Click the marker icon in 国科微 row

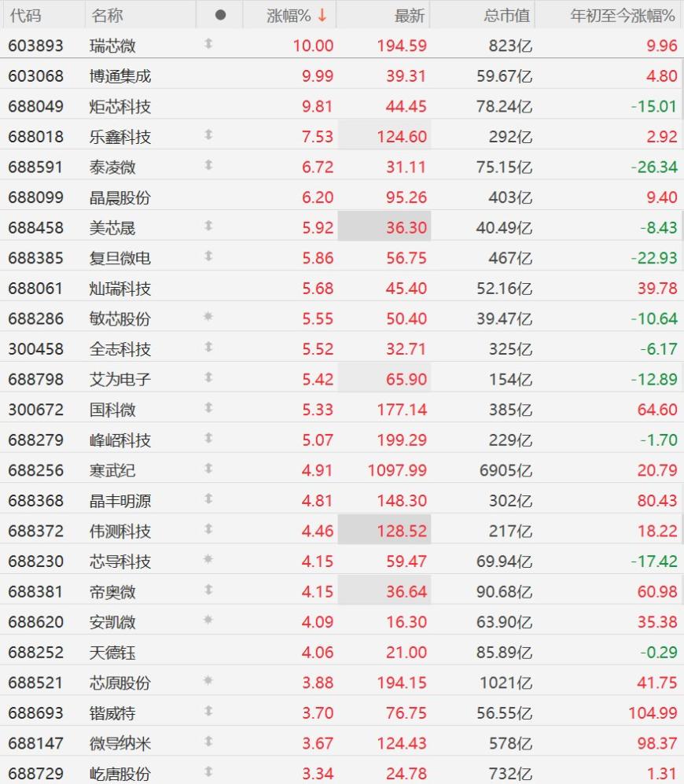tap(208, 408)
